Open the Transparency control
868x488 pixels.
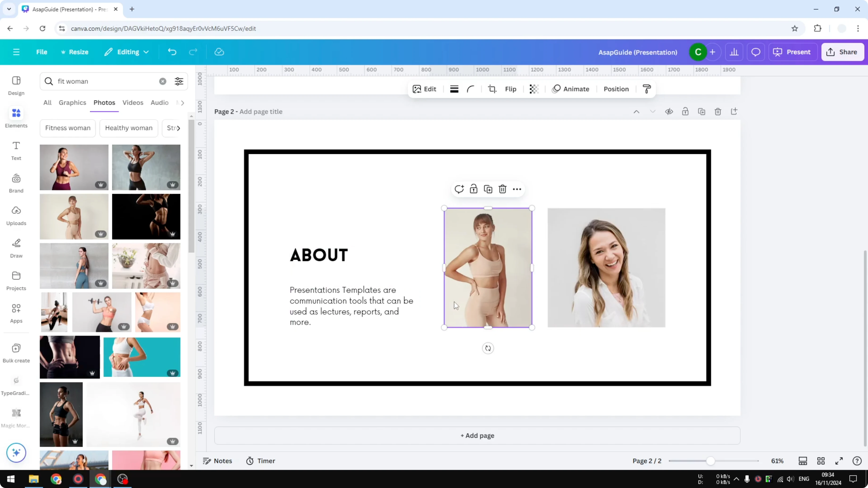[x=534, y=89]
